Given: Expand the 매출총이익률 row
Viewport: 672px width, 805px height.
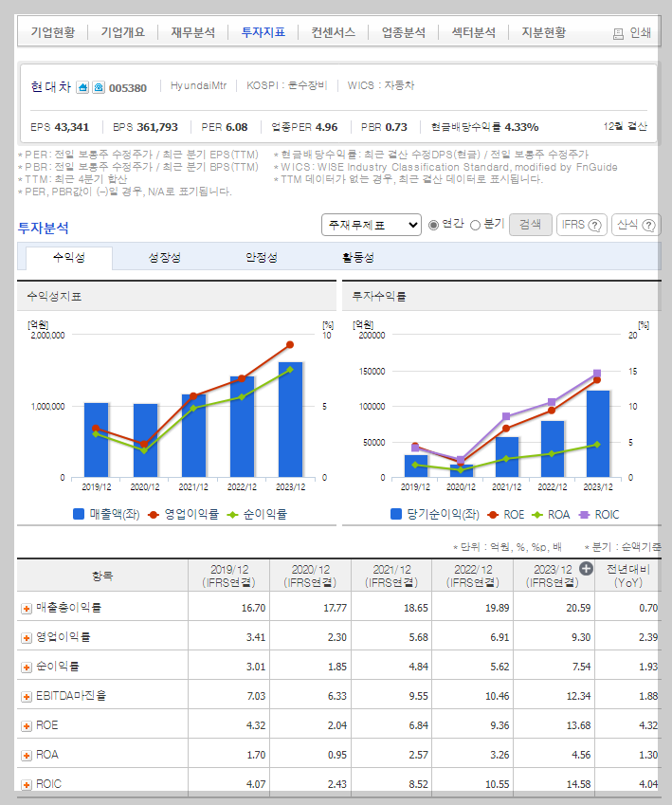Looking at the screenshot, I should [27, 609].
